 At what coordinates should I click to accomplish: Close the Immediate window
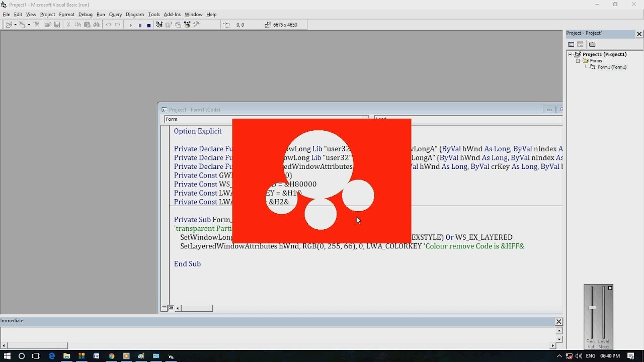coord(558,321)
